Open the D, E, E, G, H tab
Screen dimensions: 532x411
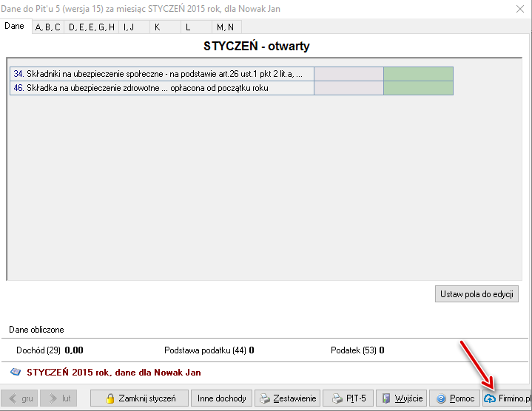click(x=92, y=27)
